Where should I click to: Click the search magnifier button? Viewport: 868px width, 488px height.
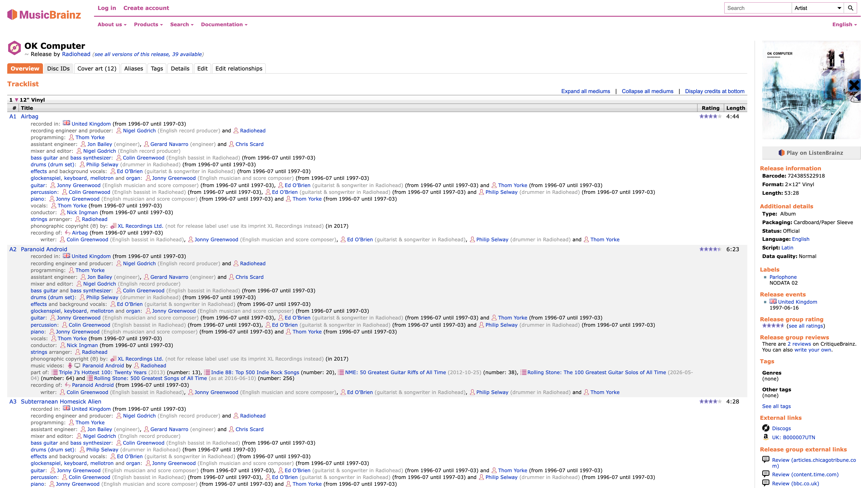click(x=850, y=8)
